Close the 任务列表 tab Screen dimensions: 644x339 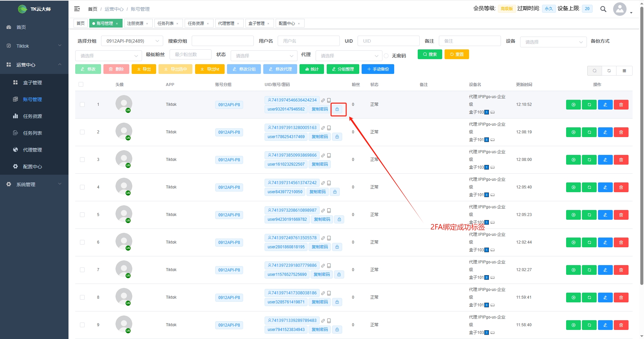pos(177,24)
